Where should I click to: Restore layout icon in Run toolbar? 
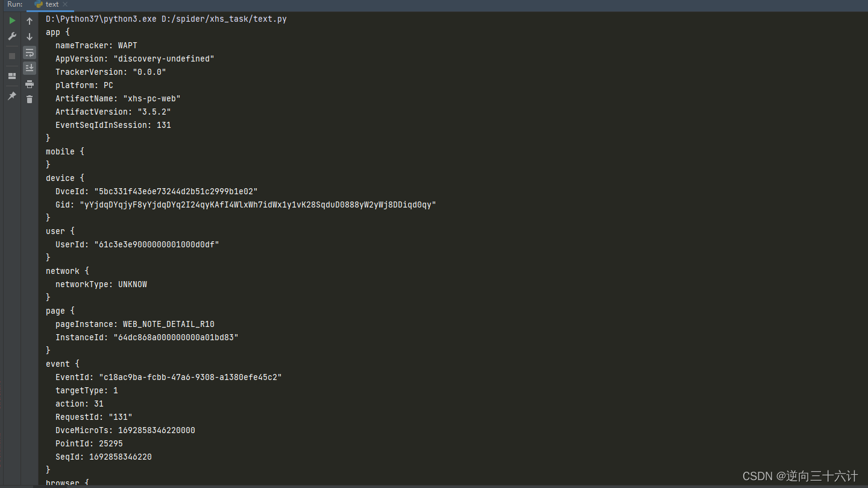pos(12,76)
